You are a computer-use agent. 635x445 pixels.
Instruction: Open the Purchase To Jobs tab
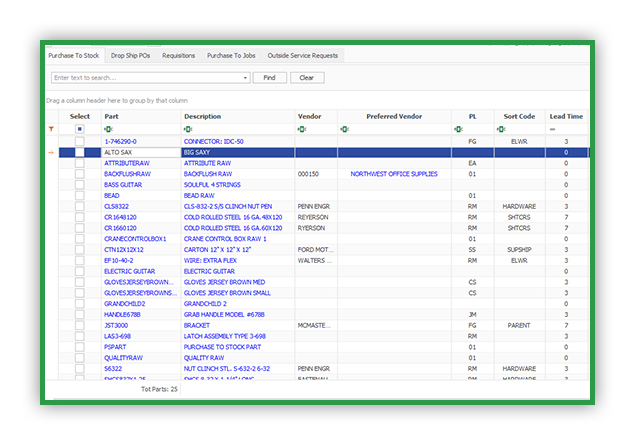(x=231, y=55)
